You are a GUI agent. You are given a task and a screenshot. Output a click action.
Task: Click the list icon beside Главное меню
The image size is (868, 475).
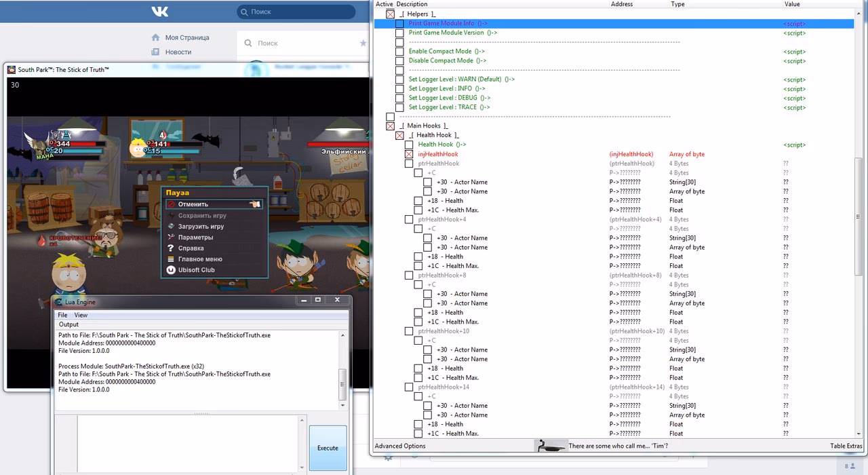(x=172, y=259)
